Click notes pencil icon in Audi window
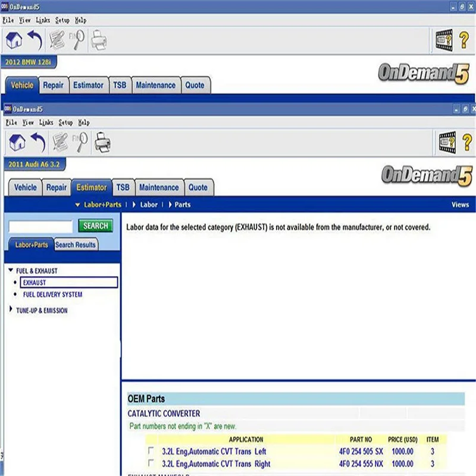The height and width of the screenshot is (476, 476). (60, 142)
